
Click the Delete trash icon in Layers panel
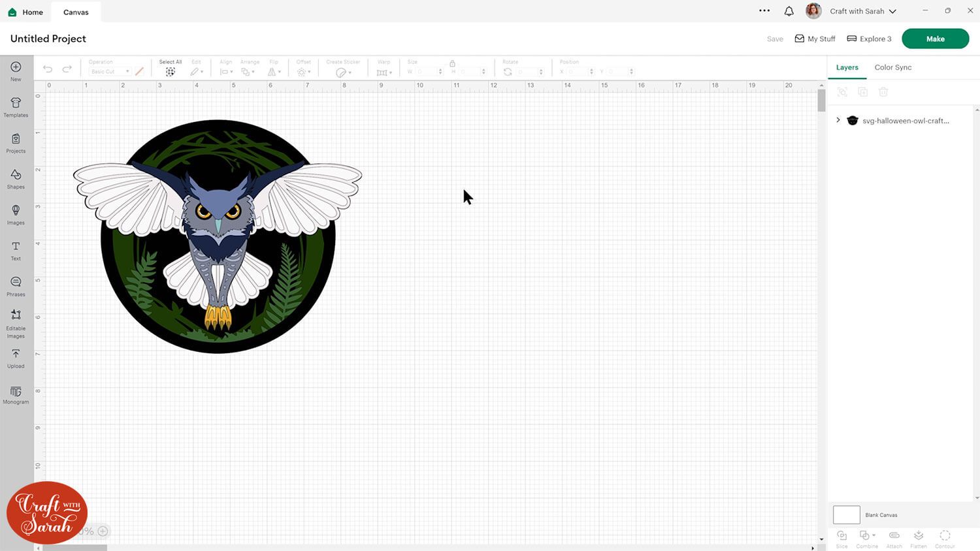tap(883, 92)
